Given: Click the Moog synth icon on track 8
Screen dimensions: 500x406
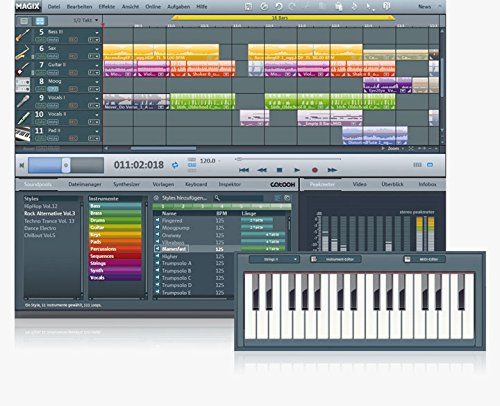Looking at the screenshot, I should (x=23, y=85).
